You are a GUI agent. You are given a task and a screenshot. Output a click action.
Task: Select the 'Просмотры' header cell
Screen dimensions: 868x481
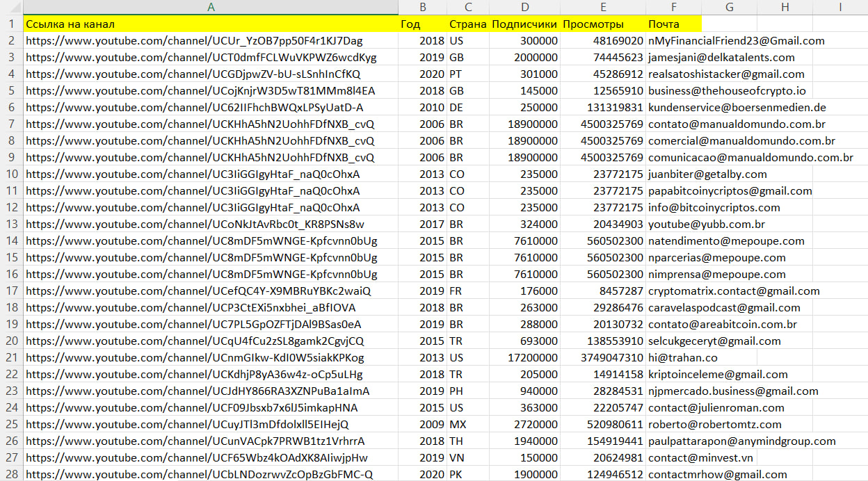coord(602,24)
